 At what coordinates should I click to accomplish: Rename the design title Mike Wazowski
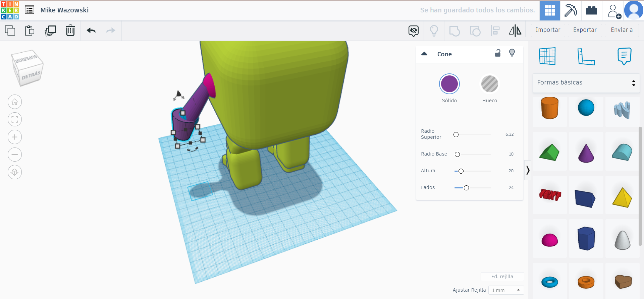[x=65, y=10]
